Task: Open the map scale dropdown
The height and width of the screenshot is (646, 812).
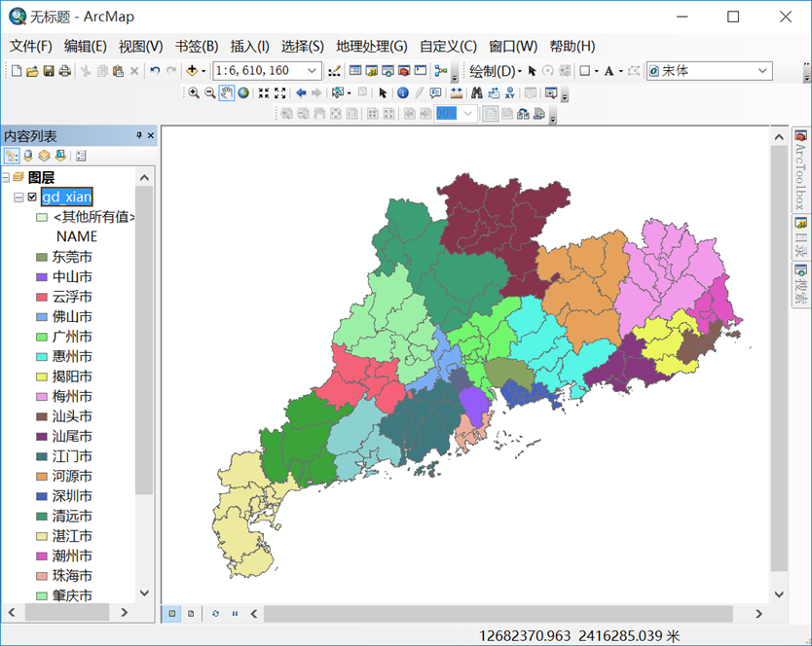Action: 312,71
